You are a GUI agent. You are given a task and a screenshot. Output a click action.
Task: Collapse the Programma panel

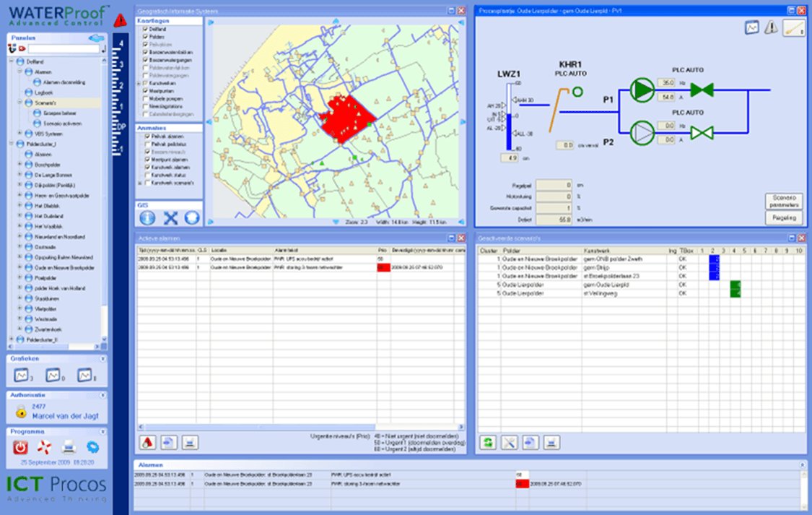pyautogui.click(x=102, y=431)
